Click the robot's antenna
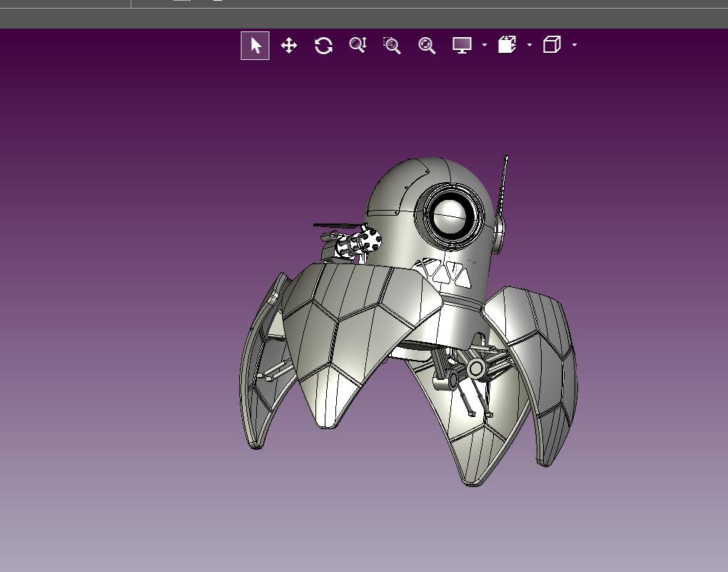Image resolution: width=728 pixels, height=572 pixels. tap(503, 186)
